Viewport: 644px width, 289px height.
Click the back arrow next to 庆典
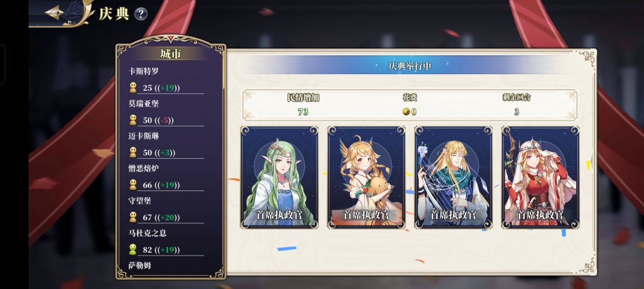point(55,13)
